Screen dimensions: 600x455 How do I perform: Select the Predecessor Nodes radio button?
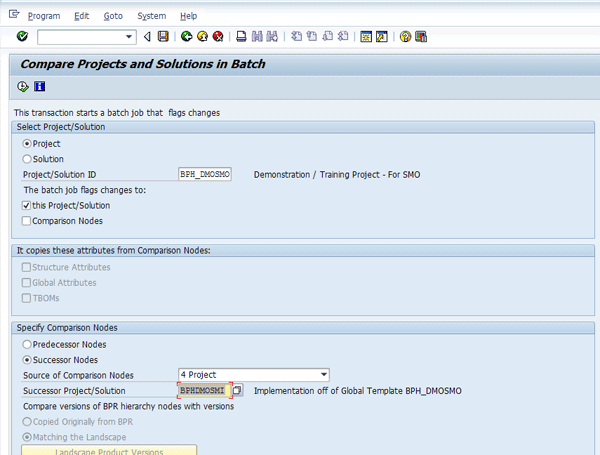pyautogui.click(x=27, y=343)
